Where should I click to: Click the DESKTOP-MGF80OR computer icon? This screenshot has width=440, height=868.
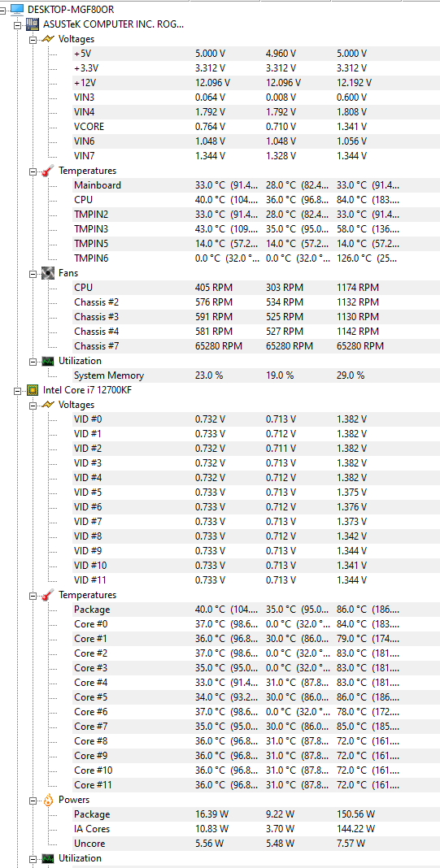pyautogui.click(x=17, y=9)
